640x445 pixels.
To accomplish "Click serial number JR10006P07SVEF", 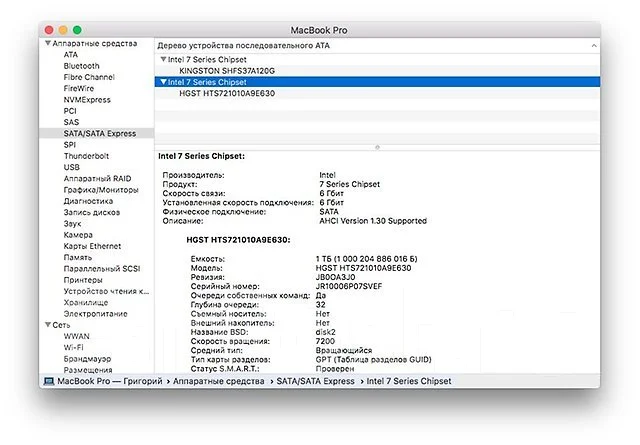I will click(349, 286).
